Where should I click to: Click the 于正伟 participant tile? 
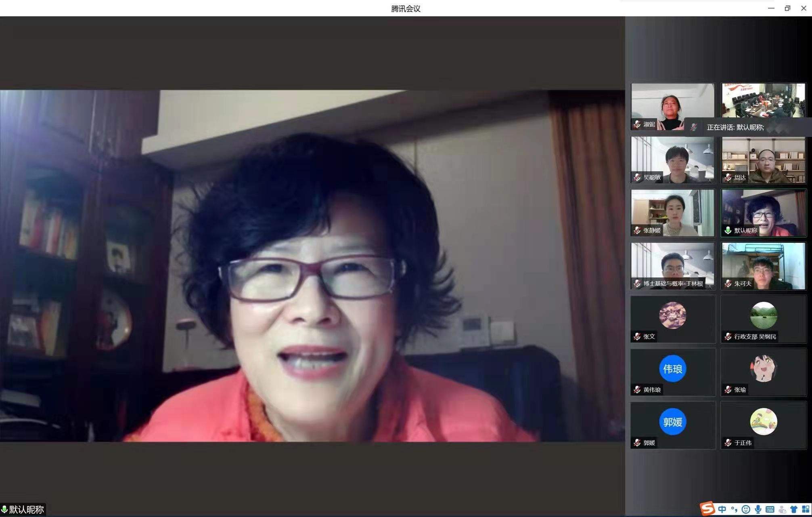click(764, 425)
